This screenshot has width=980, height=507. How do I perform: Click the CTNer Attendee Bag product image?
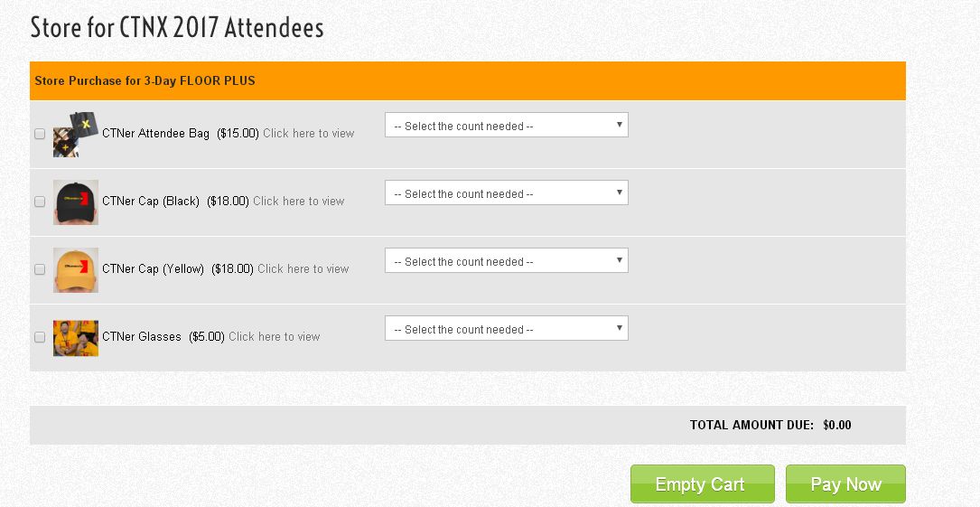click(75, 135)
